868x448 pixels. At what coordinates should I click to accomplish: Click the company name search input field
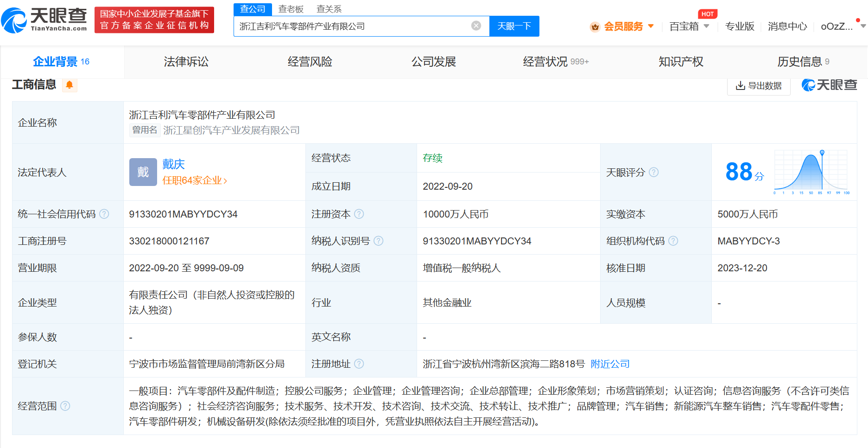click(352, 26)
